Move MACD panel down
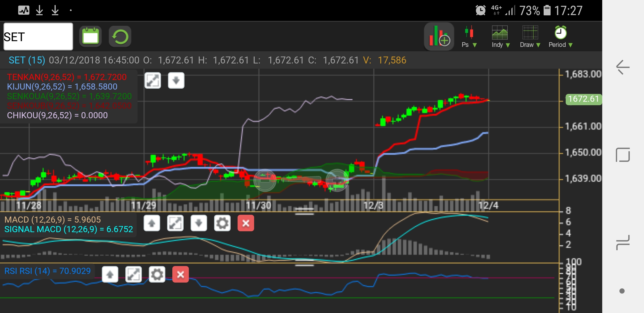 tap(199, 223)
